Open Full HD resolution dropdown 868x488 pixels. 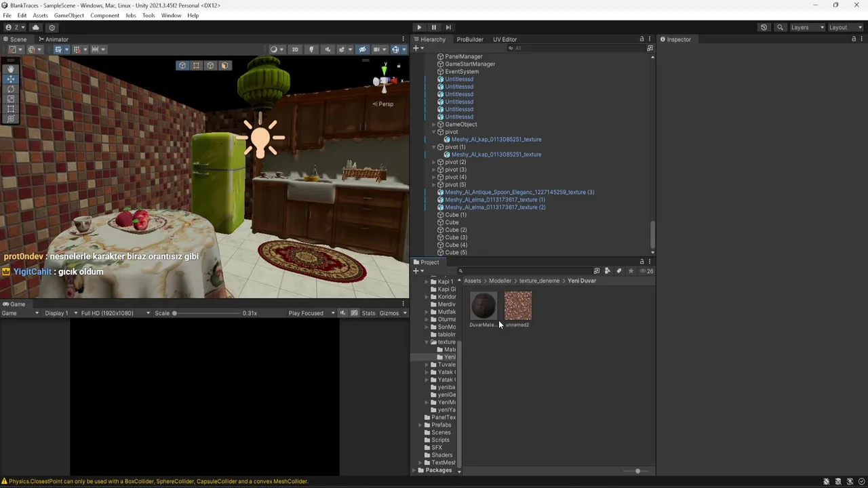pyautogui.click(x=115, y=313)
